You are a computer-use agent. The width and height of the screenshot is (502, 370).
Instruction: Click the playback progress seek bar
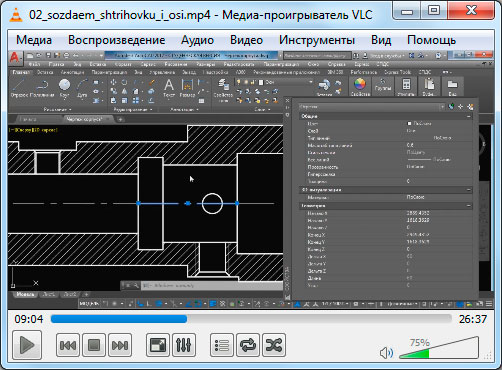click(251, 319)
